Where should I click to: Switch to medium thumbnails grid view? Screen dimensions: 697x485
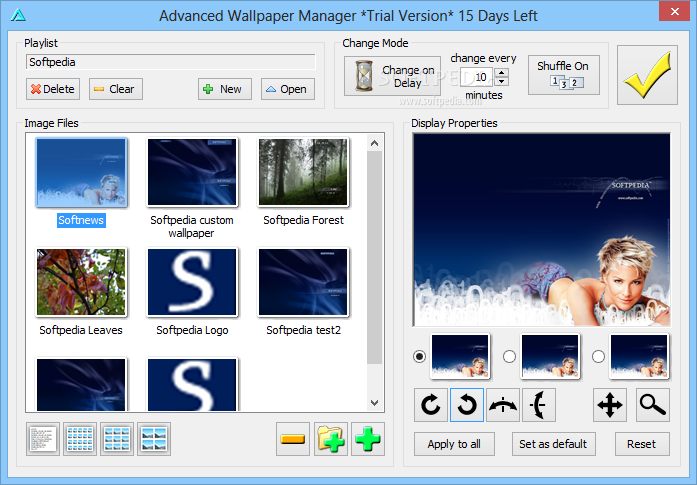pos(117,439)
